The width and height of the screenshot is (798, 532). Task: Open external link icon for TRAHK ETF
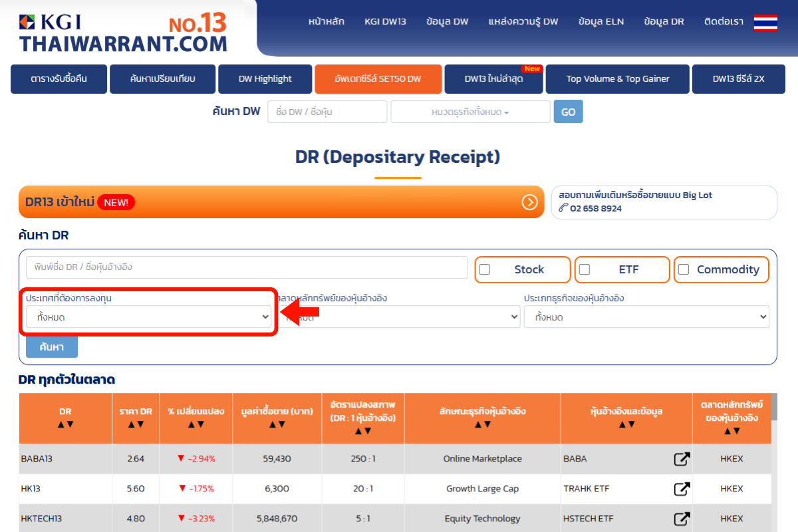[682, 489]
